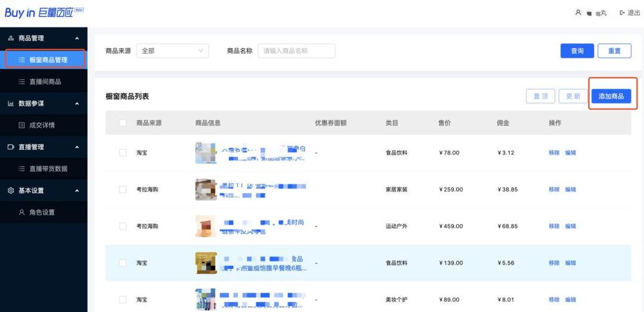
Task: Focus the 商品名称 input field
Action: point(297,51)
